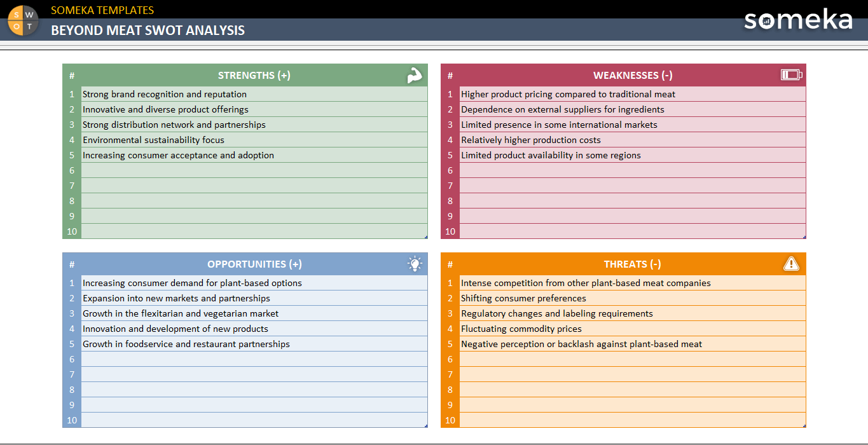Select the OPPORTUNITIES (+) header
868x445 pixels.
click(x=254, y=264)
